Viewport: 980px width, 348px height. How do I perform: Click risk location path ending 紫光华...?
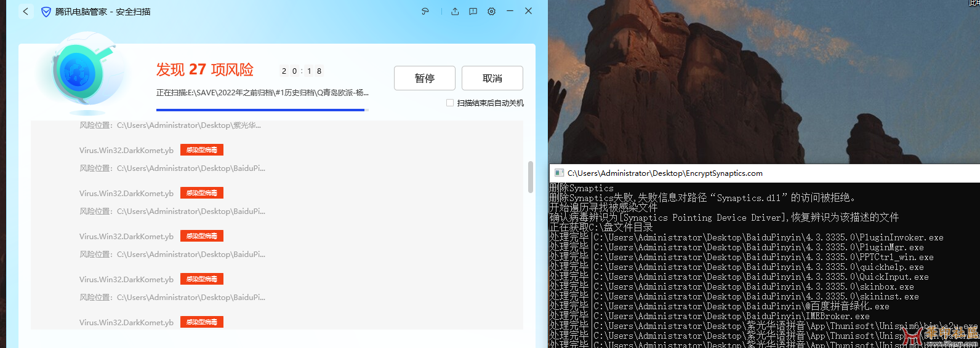click(170, 125)
